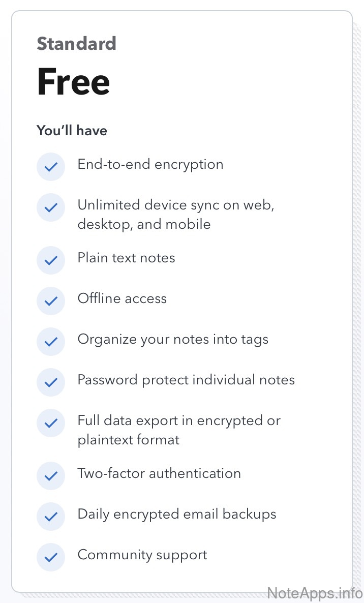364x603 pixels.
Task: Click the Unlimited device sync feature text
Action: point(176,214)
